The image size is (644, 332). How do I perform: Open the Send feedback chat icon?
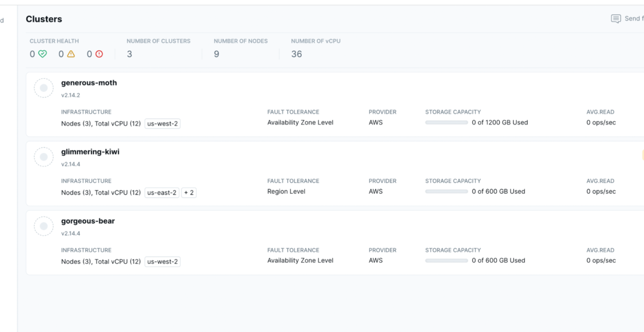pos(616,18)
